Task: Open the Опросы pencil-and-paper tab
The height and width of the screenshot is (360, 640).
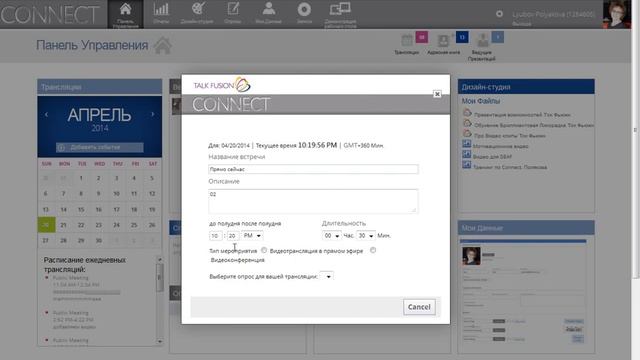Action: [x=233, y=13]
